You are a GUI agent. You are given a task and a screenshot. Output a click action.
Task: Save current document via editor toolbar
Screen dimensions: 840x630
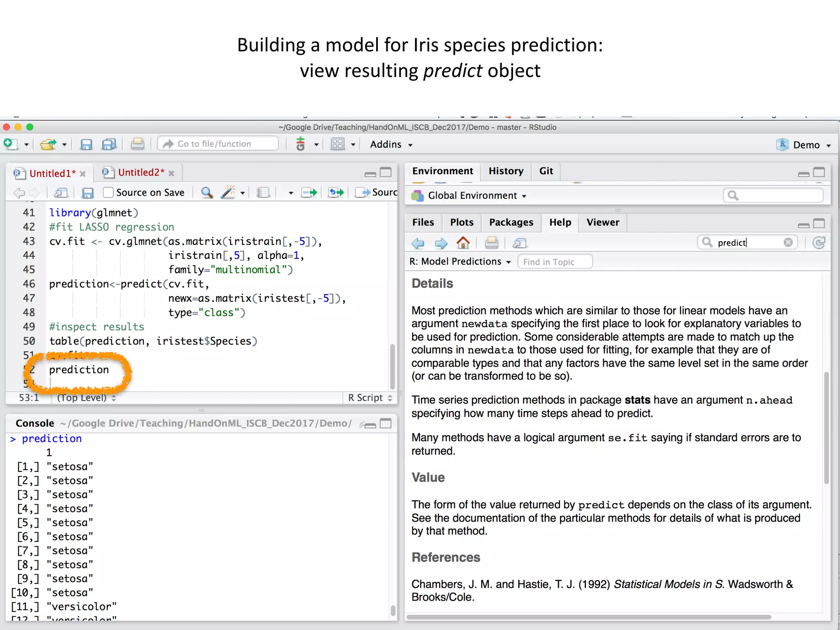[88, 193]
